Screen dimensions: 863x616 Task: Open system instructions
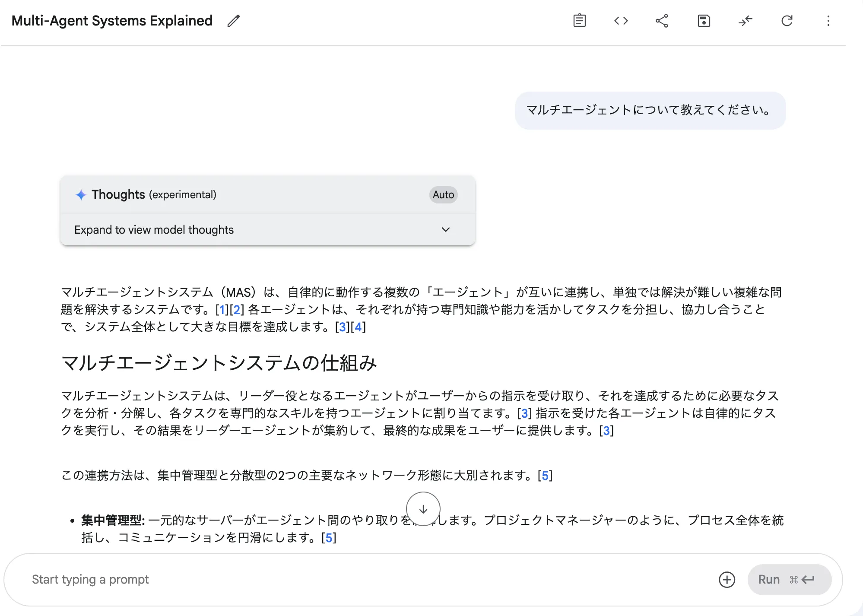[x=580, y=21]
